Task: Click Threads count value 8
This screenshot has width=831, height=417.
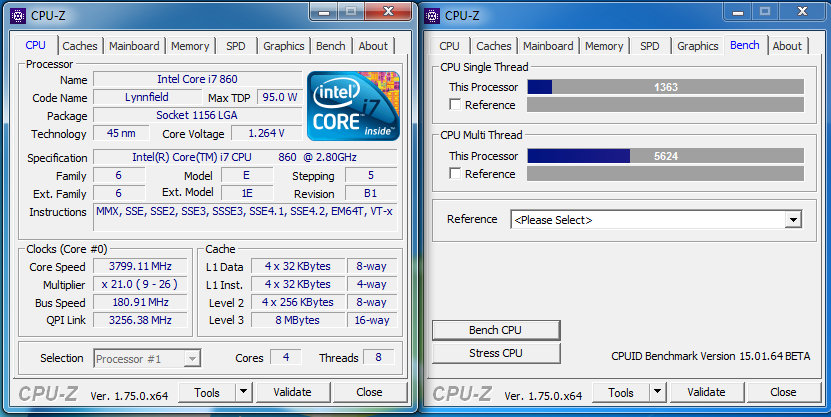Action: click(x=378, y=357)
